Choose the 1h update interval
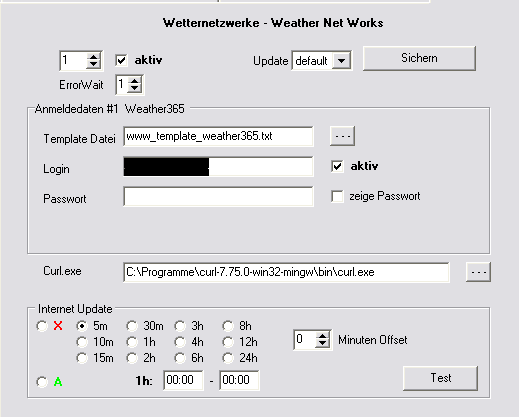The height and width of the screenshot is (417, 519). coord(132,342)
